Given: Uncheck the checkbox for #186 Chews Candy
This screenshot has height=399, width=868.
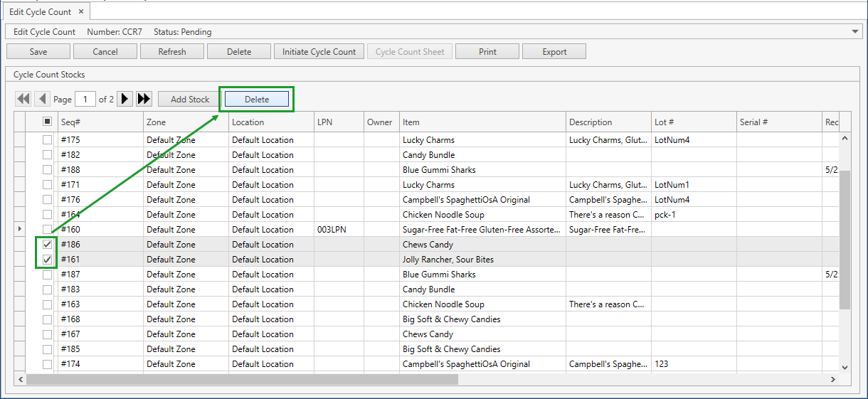Looking at the screenshot, I should click(x=47, y=245).
